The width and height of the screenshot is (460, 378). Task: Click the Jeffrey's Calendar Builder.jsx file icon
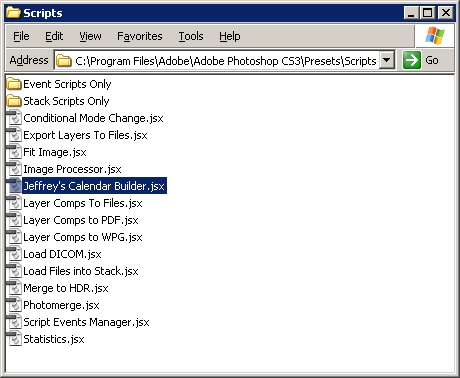[x=14, y=186]
